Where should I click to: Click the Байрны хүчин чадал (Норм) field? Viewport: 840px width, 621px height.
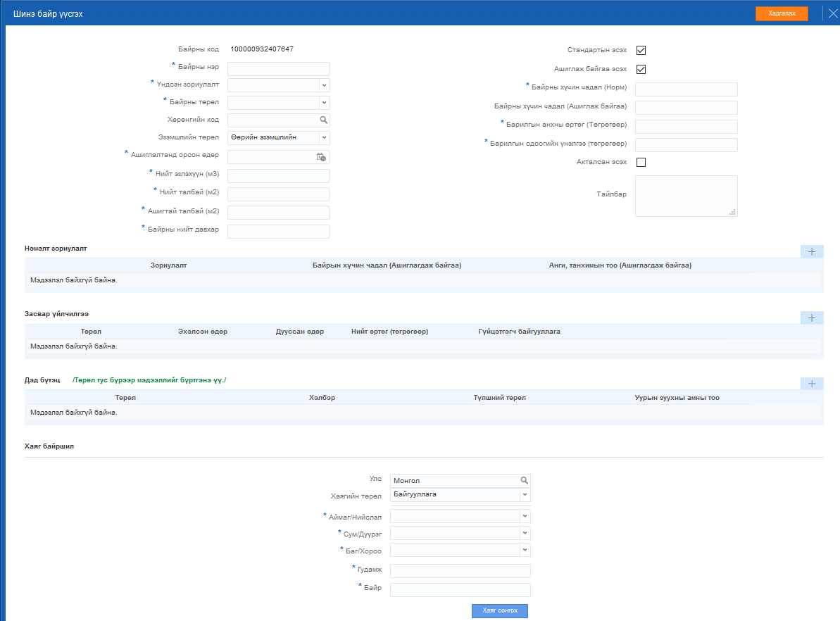pos(687,89)
